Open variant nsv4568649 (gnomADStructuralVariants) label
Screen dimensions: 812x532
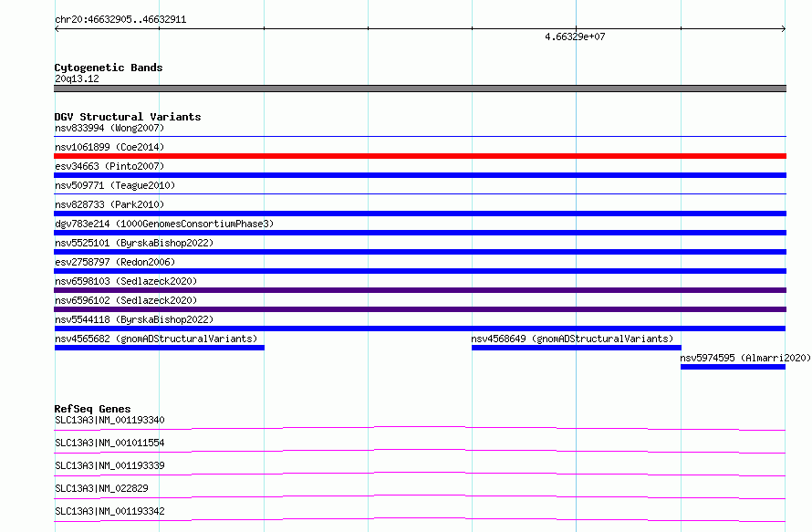point(572,339)
